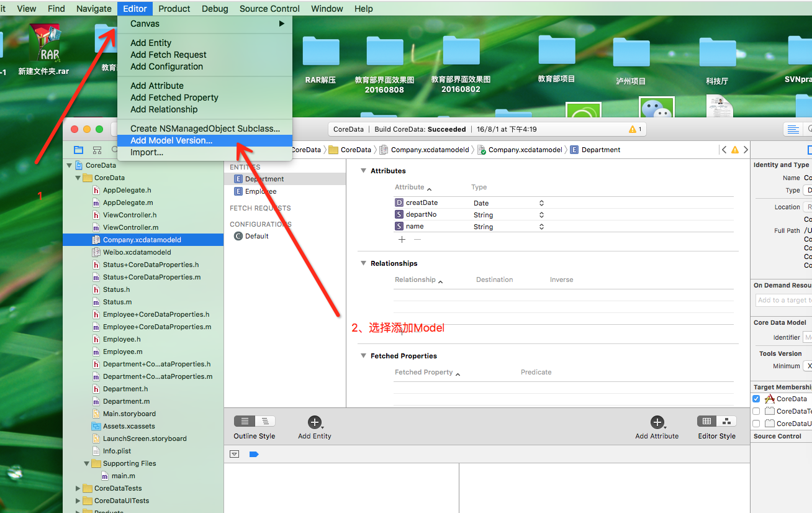Open type dropdown for name attribute
Screen dimensions: 812x513
pos(541,227)
